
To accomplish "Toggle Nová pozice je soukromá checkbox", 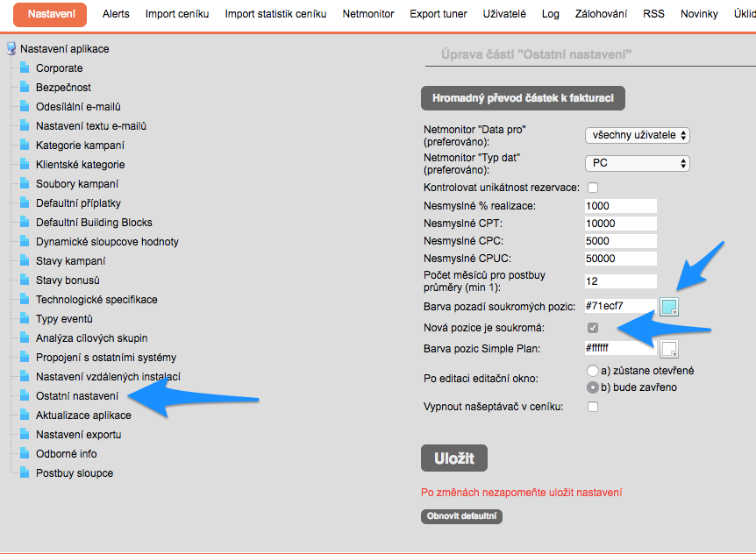I will [593, 328].
